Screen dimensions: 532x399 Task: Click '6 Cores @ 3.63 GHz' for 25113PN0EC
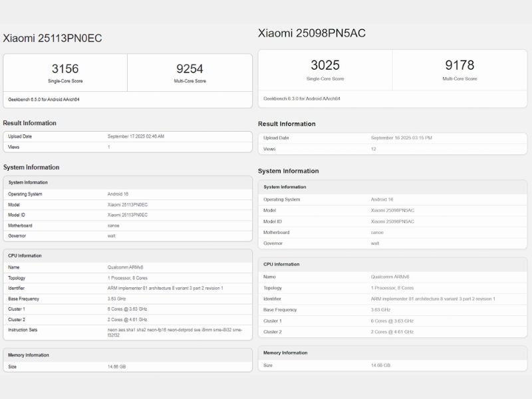(x=127, y=309)
